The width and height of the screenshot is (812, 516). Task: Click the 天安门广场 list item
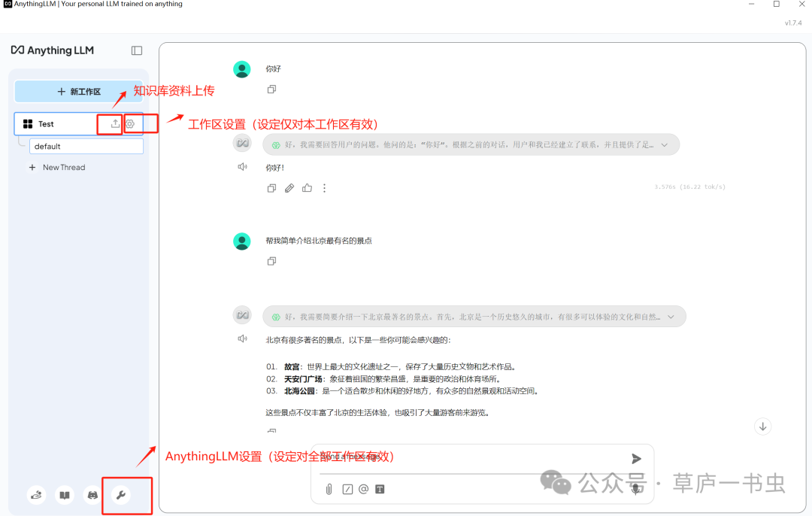coord(383,379)
